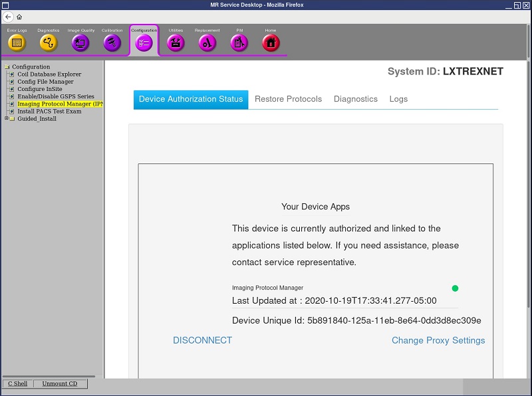Click the DISCONNECT link
This screenshot has width=532, height=396.
coord(202,340)
